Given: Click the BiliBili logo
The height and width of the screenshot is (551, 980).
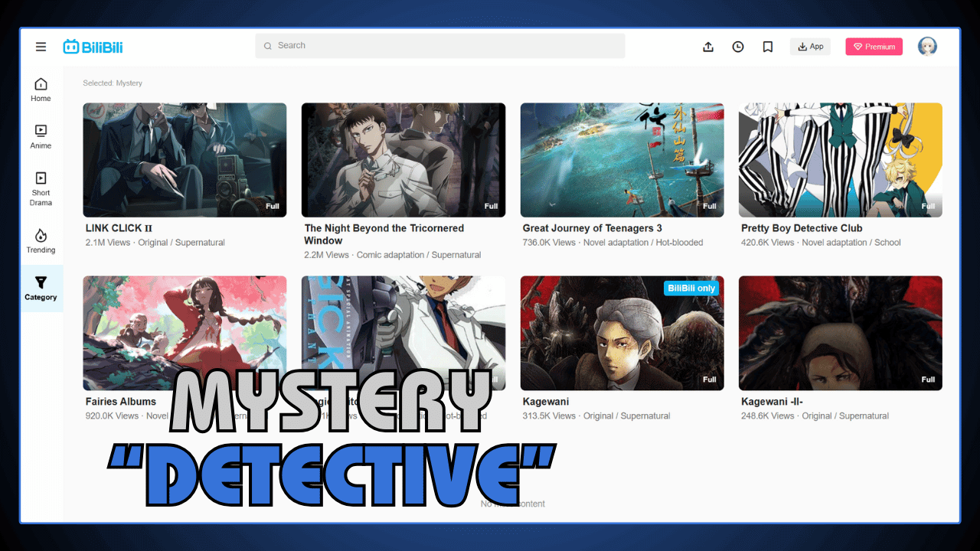Looking at the screenshot, I should point(94,46).
